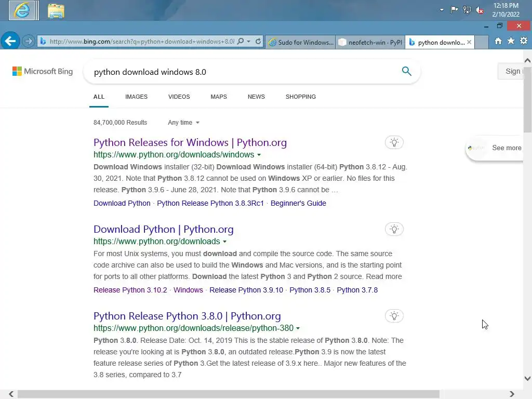Image resolution: width=532 pixels, height=399 pixels.
Task: Open Download Python | Python.org result
Action: pos(164,229)
